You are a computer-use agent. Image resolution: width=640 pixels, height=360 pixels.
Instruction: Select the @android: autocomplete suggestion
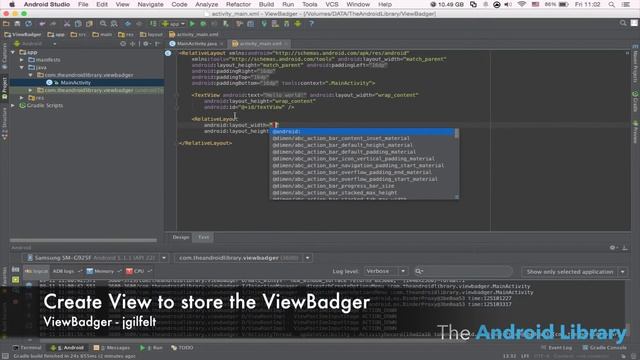[362, 132]
